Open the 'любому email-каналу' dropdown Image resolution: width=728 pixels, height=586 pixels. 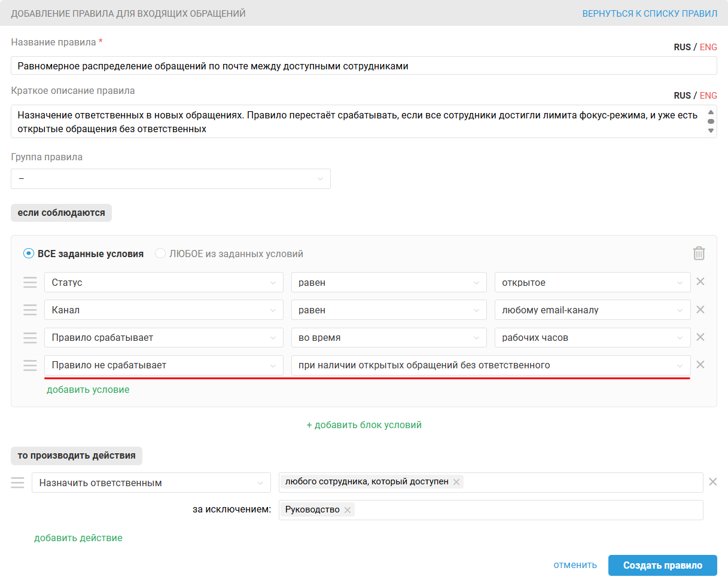coord(592,310)
